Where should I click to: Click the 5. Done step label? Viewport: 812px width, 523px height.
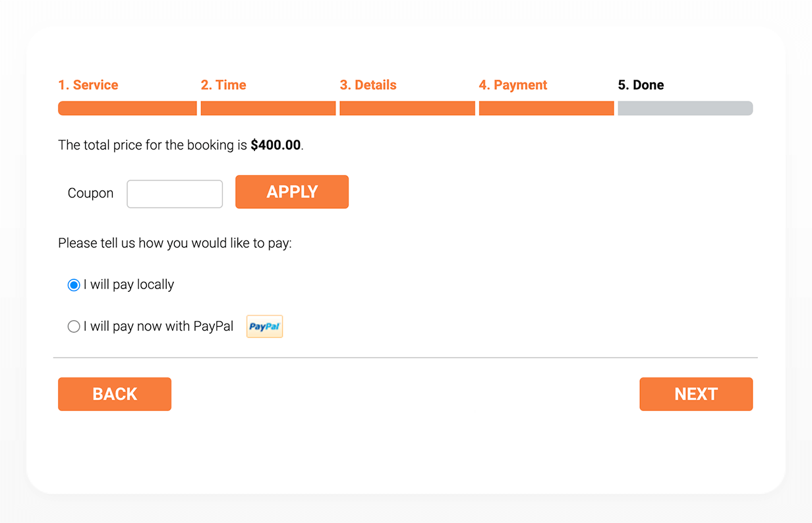641,85
